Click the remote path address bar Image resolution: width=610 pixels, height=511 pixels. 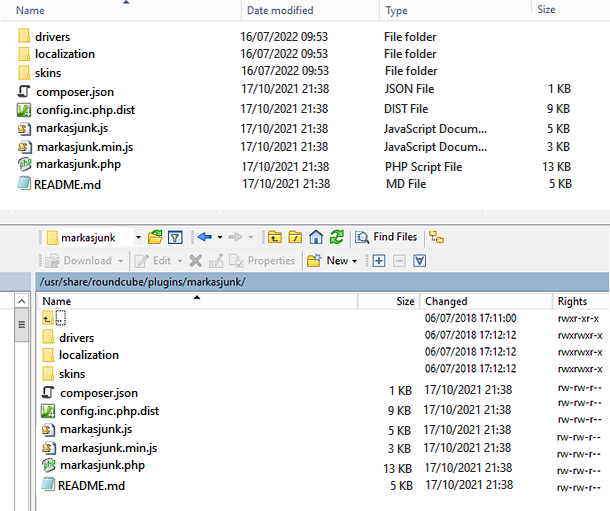[300, 282]
